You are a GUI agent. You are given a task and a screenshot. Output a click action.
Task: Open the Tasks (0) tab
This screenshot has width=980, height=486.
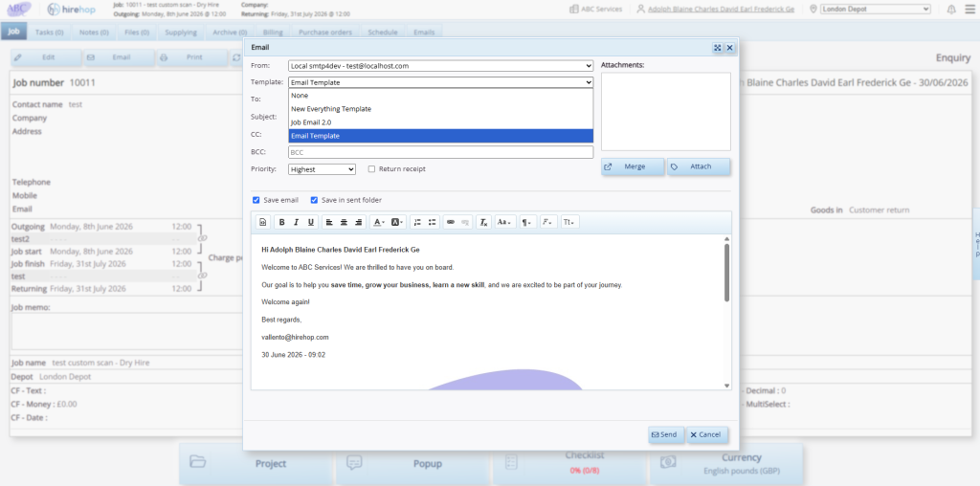pos(50,32)
